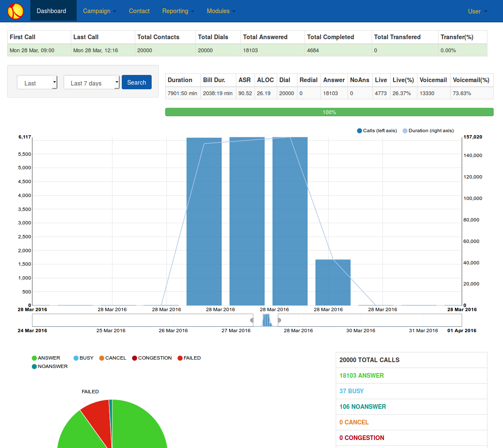This screenshot has width=503, height=448.
Task: Toggle NOANSWER legend item on pie chart
Action: [x=50, y=366]
